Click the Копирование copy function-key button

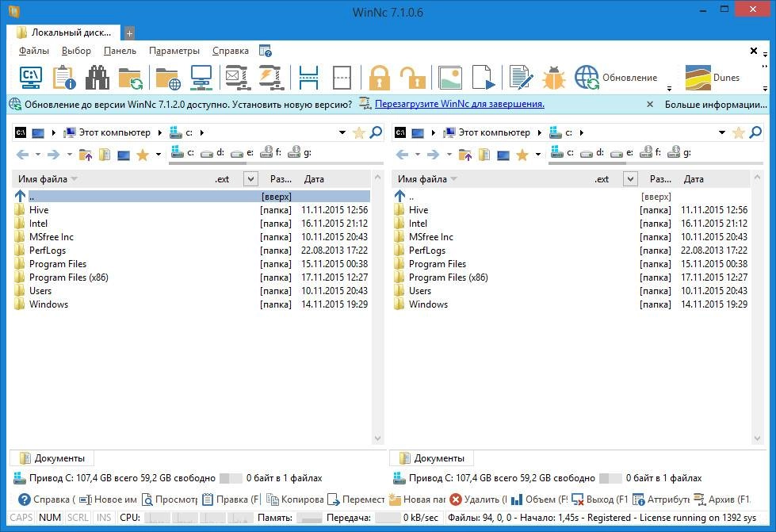pos(295,499)
